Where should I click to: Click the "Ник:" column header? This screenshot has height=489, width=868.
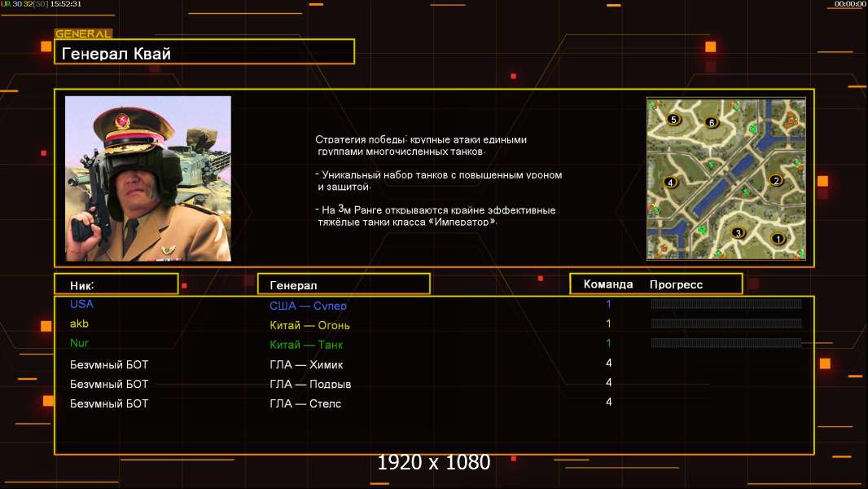point(116,284)
